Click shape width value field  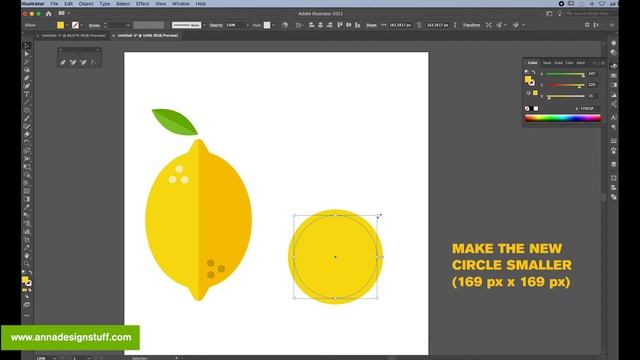pos(400,25)
